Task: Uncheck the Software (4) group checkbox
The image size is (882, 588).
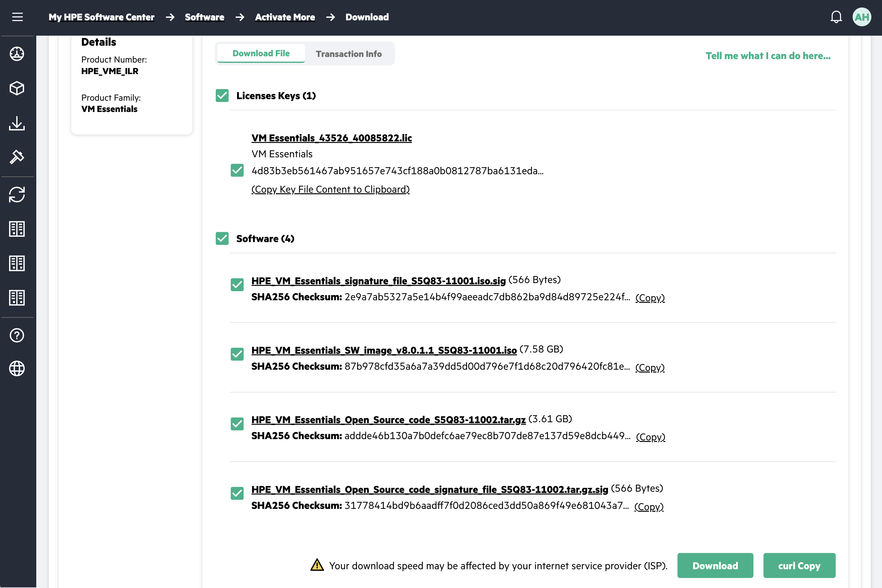Action: tap(222, 239)
